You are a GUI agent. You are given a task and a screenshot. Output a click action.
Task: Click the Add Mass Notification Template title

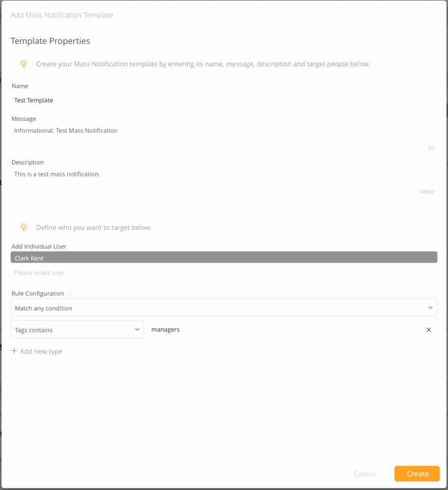click(62, 15)
